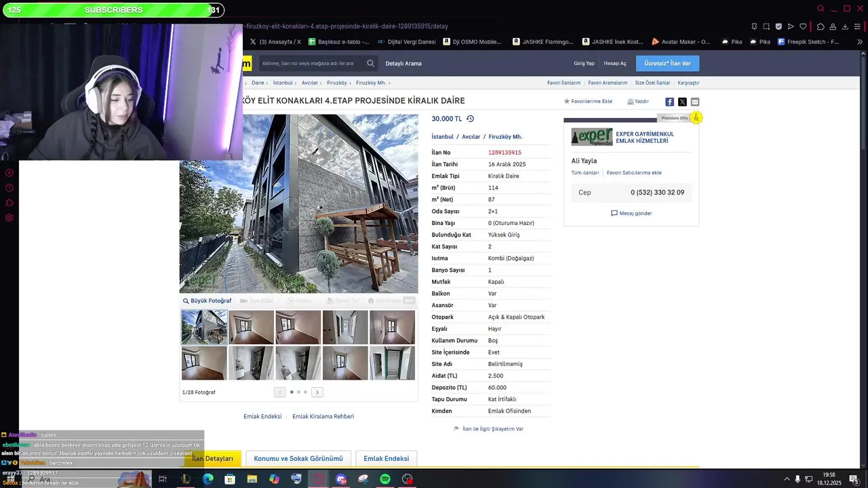Screen dimensions: 868x488
Task: Click Yazdır to print the listing
Action: (x=638, y=102)
